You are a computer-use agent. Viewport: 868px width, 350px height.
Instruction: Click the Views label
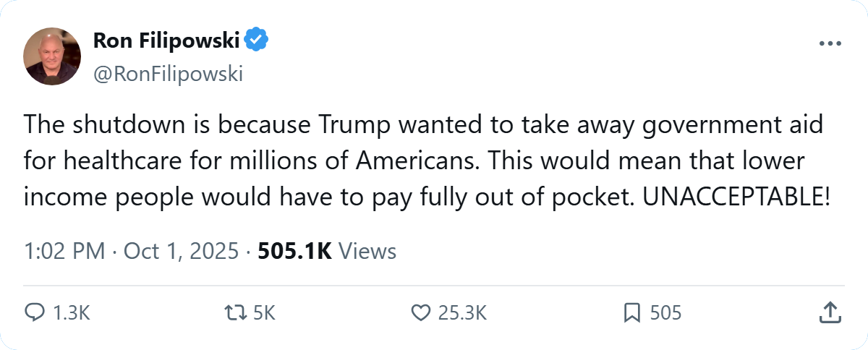pyautogui.click(x=367, y=251)
